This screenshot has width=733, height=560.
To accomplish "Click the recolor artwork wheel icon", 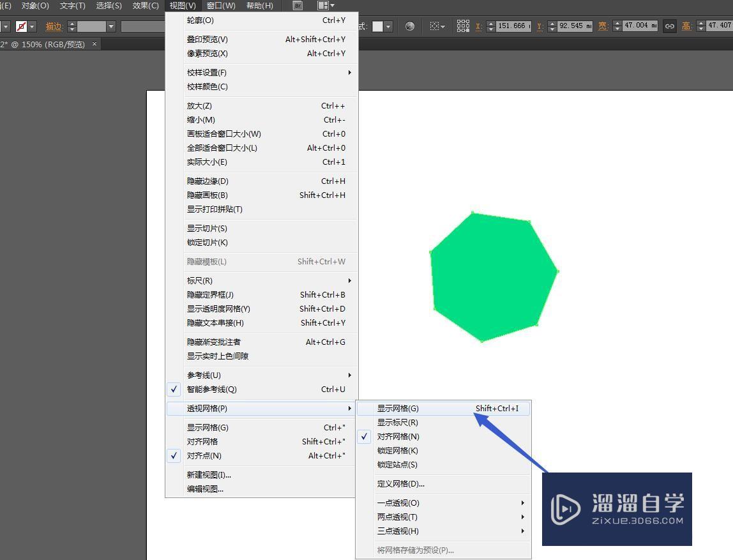I will click(x=410, y=26).
